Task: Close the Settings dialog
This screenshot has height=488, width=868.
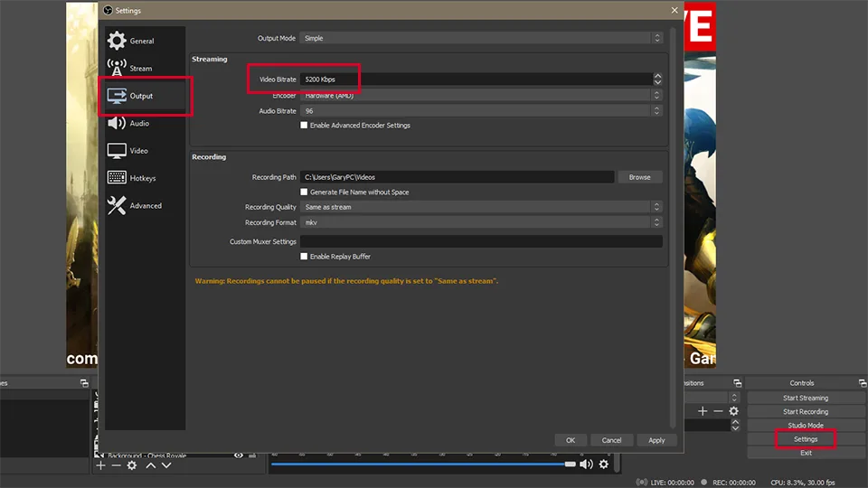Action: [675, 10]
